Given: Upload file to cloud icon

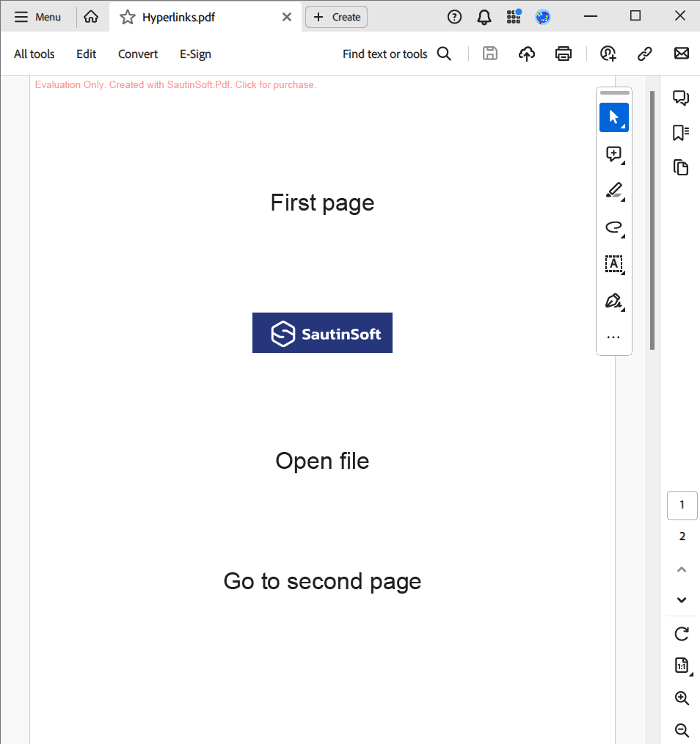Looking at the screenshot, I should point(526,54).
